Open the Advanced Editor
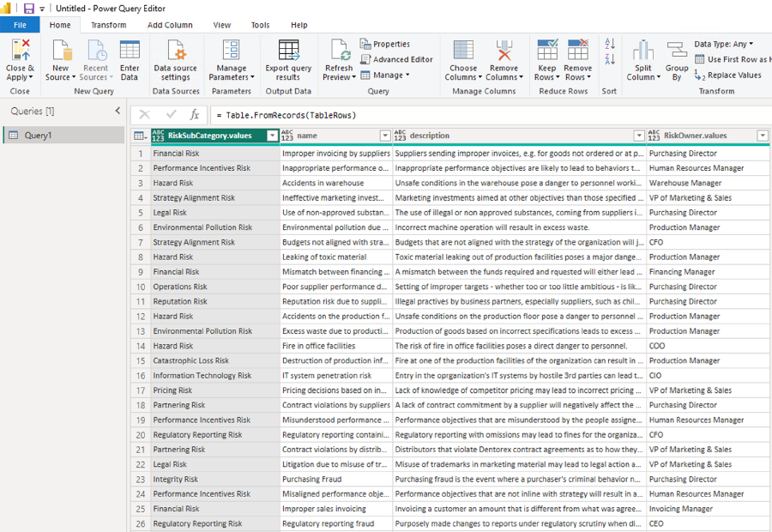772x532 pixels. [396, 59]
